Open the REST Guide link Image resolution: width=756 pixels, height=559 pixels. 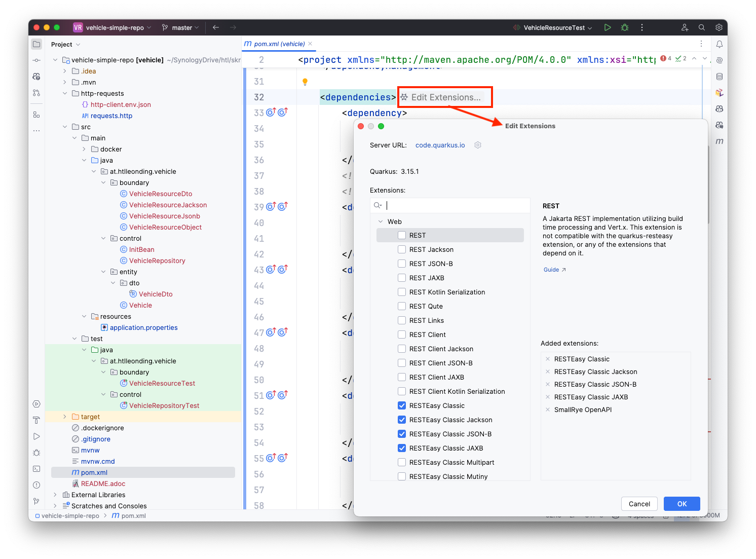coord(554,270)
